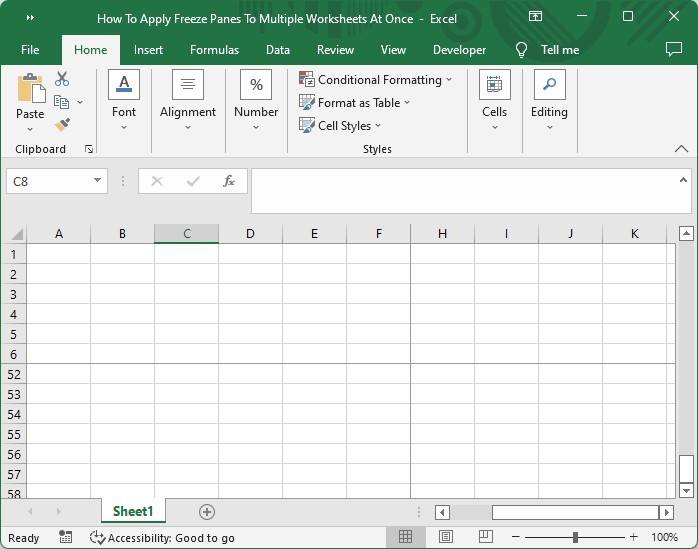The height and width of the screenshot is (549, 698).
Task: Expand the Quick Access toolbar overflow arrows
Action: point(30,18)
